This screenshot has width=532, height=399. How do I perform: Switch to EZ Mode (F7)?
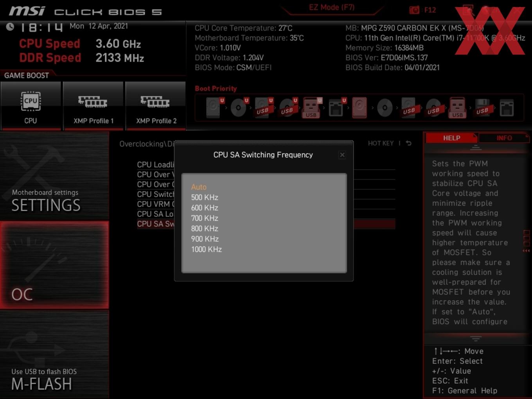pyautogui.click(x=332, y=7)
